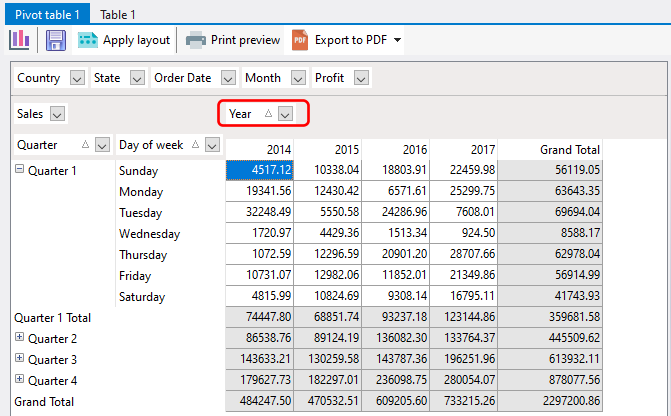
Task: Toggle sort triangle on Quarter field
Action: coord(85,145)
